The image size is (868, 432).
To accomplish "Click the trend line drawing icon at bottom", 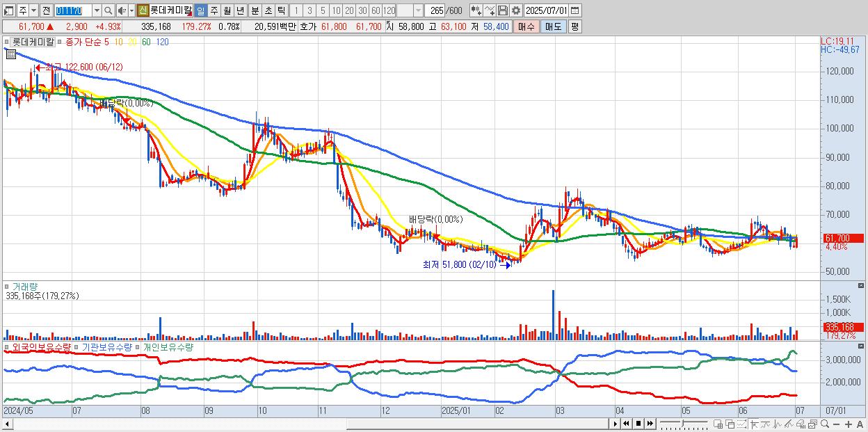I will click(766, 424).
